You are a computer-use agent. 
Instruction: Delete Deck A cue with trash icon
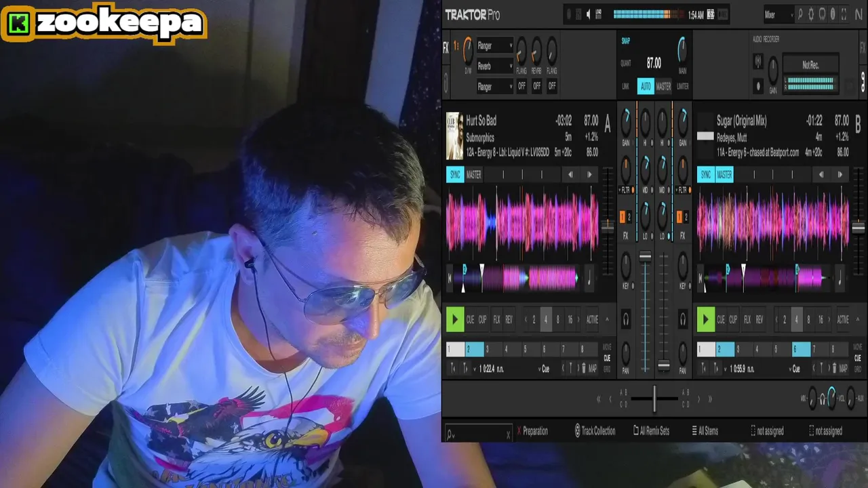pyautogui.click(x=583, y=368)
